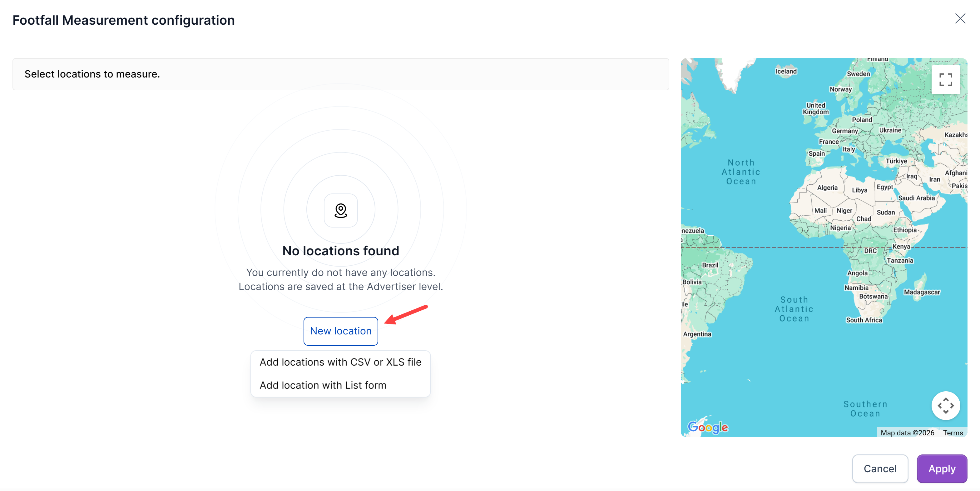Choose Add location with List form

323,385
